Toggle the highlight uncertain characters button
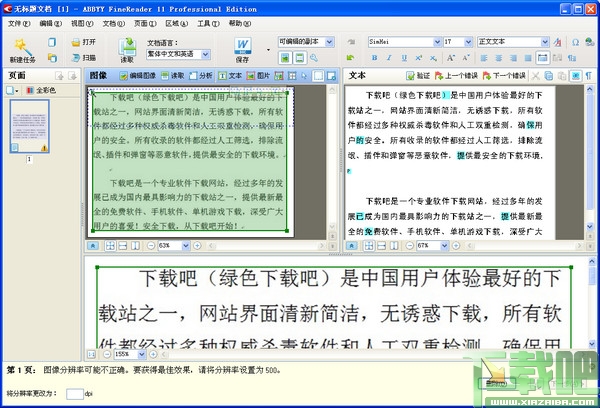The height and width of the screenshot is (408, 600). coord(576,76)
